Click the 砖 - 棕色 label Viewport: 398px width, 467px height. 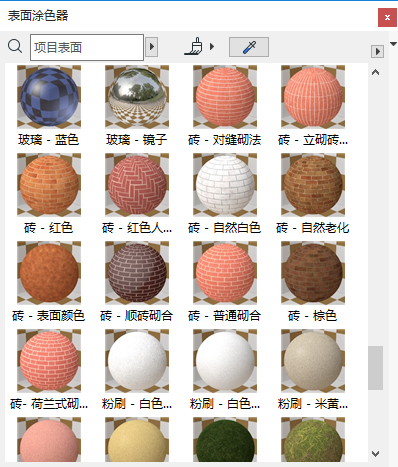click(313, 316)
